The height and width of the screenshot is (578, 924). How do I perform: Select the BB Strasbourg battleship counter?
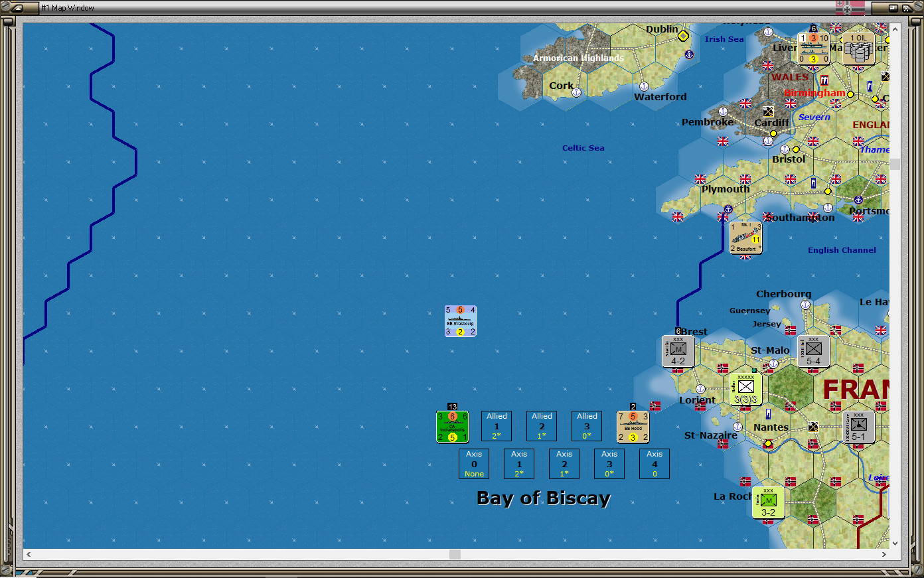coord(460,321)
